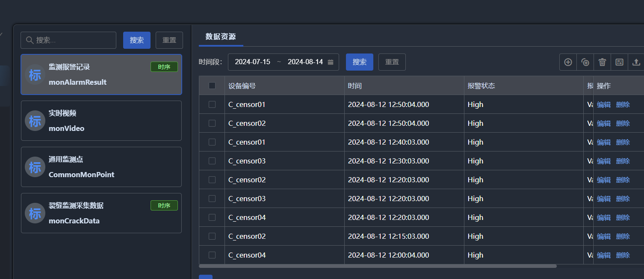Click 编辑 for C_censor01 at 12:50:04

click(604, 104)
